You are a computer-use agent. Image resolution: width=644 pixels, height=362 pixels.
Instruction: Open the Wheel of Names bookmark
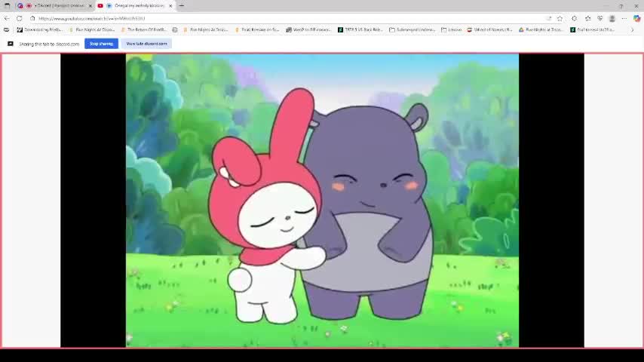[490, 29]
